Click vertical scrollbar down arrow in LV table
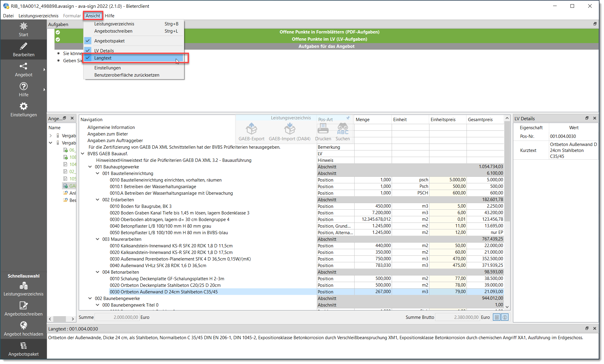604x364 pixels. 507,307
